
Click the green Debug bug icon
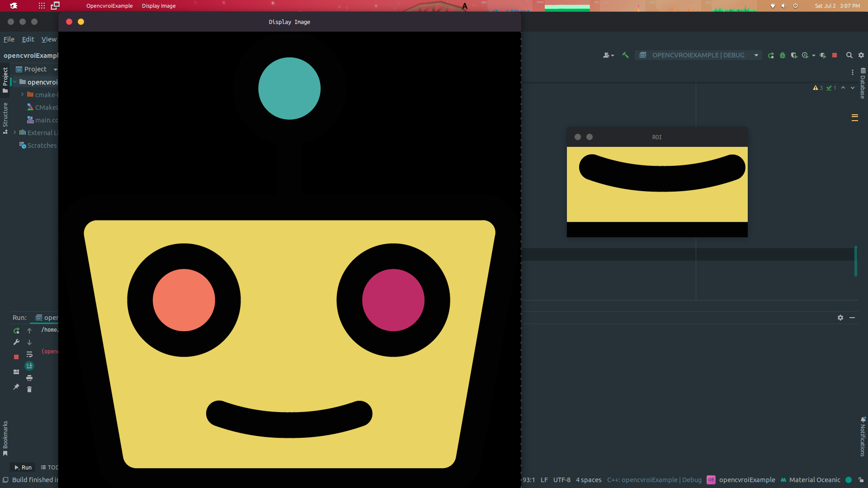pyautogui.click(x=782, y=55)
